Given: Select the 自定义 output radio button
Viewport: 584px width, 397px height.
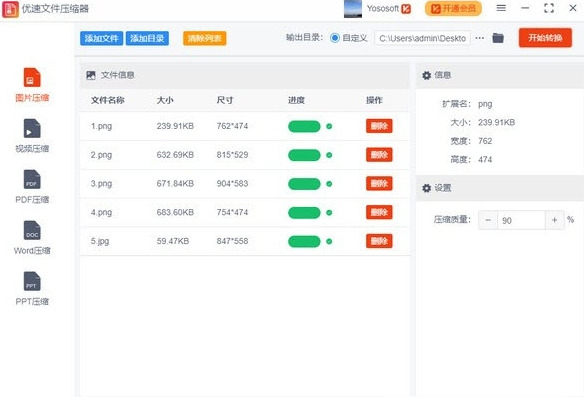Looking at the screenshot, I should point(335,38).
